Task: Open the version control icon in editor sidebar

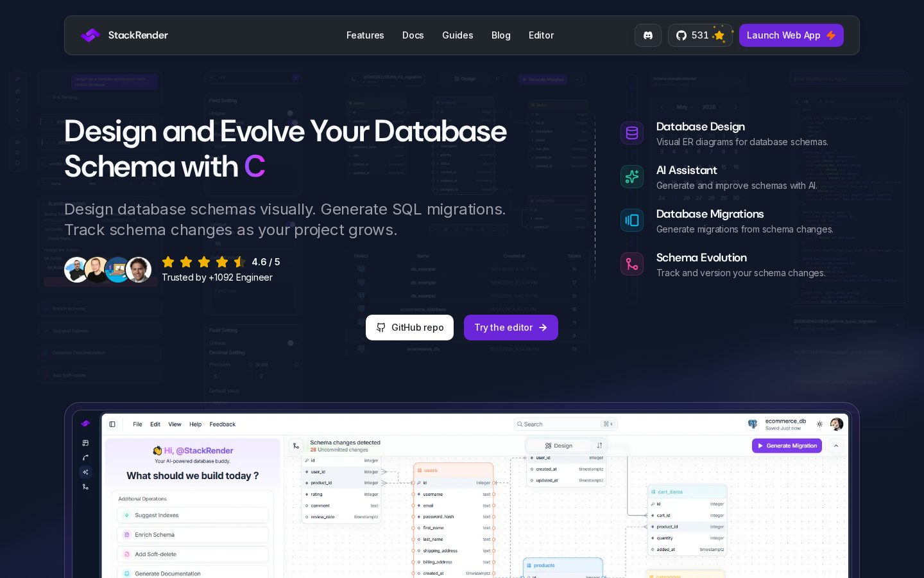Action: 85,487
